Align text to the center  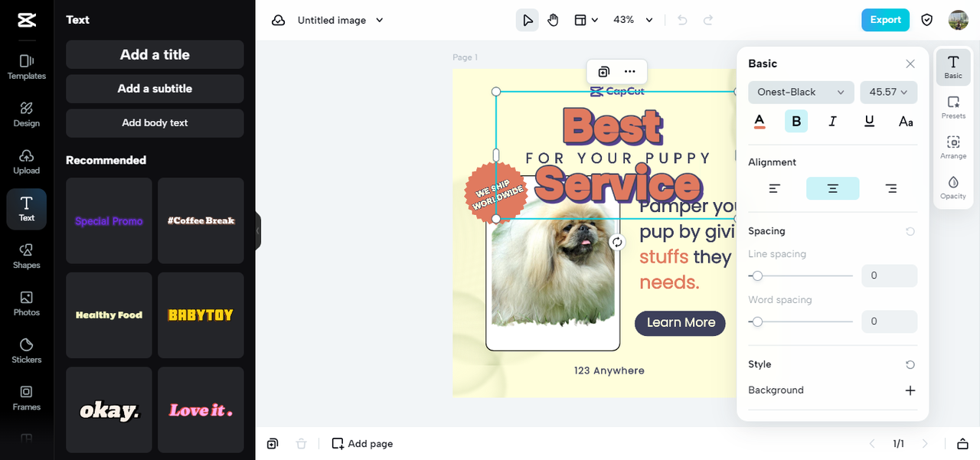point(833,188)
